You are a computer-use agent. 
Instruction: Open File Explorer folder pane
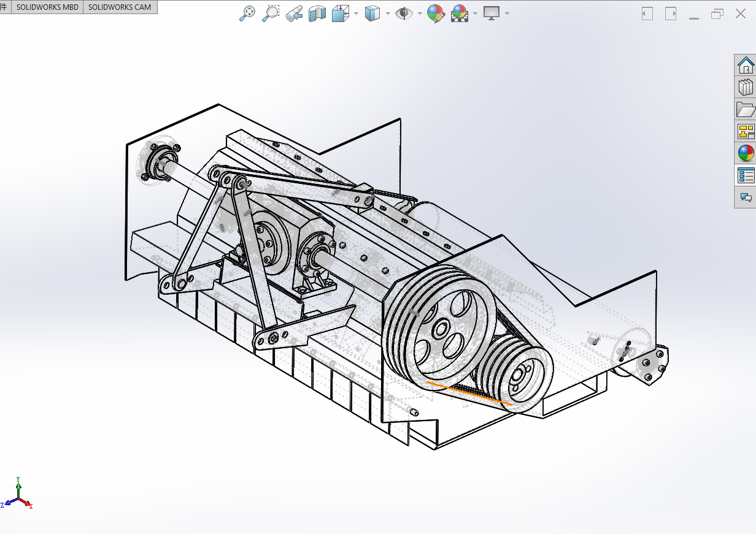tap(746, 109)
